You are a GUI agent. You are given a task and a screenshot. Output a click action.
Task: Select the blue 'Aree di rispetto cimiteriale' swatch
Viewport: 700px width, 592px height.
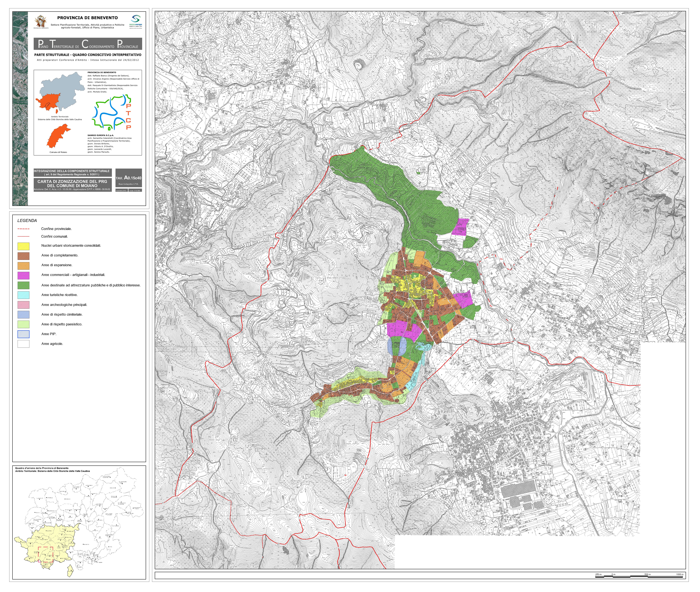pos(23,314)
